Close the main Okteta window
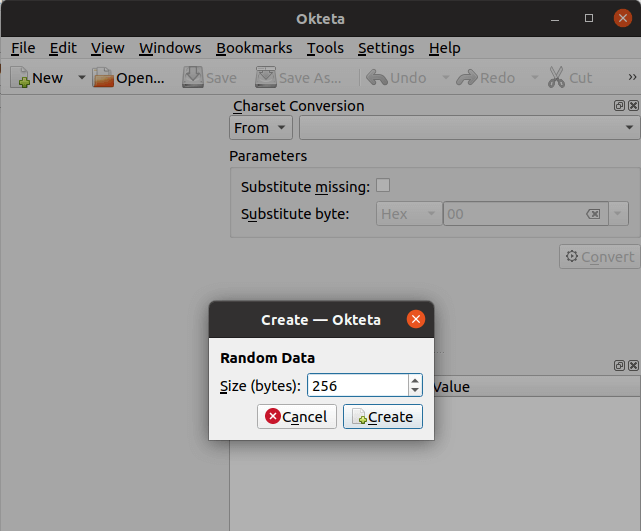641x531 pixels. click(x=623, y=18)
